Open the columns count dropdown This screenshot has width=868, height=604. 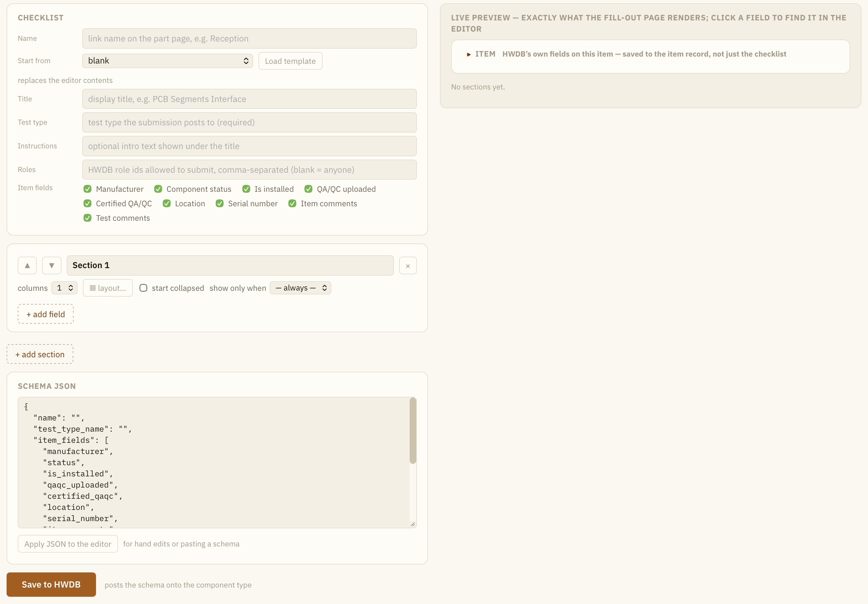(65, 288)
